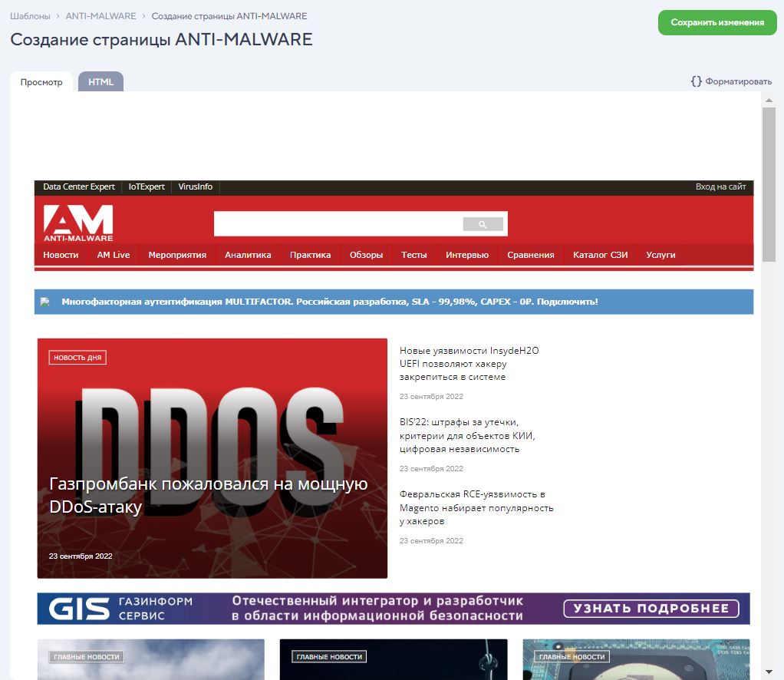Open the dark hook news thumbnail
The height and width of the screenshot is (680, 784).
pos(394,659)
